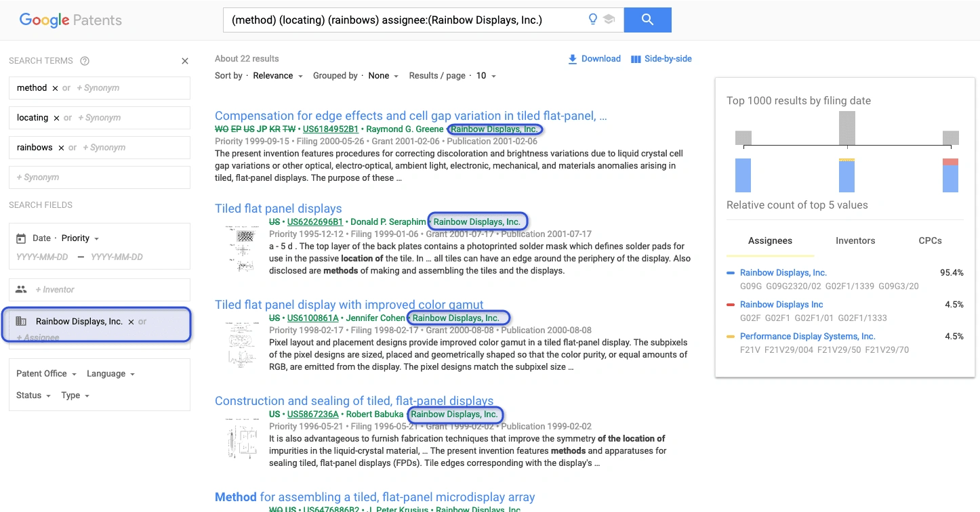Switch to the CPCs tab
This screenshot has width=980, height=512.
(x=930, y=241)
